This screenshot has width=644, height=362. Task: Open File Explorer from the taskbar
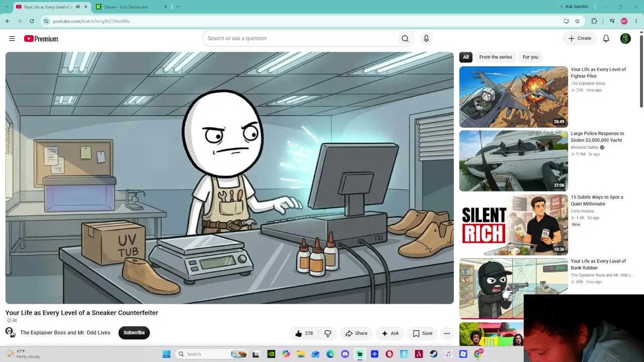pos(301,354)
